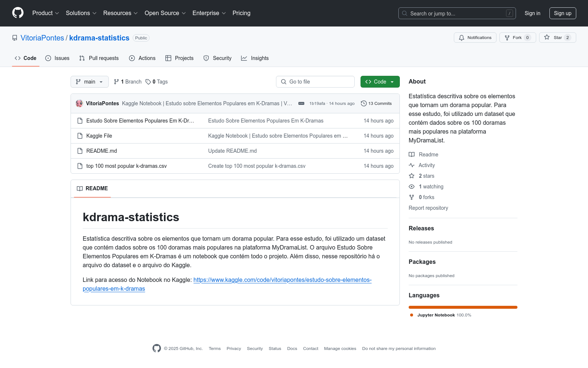Image resolution: width=588 pixels, height=368 pixels.
Task: Open kdrama-statistics repository link
Action: coord(99,38)
